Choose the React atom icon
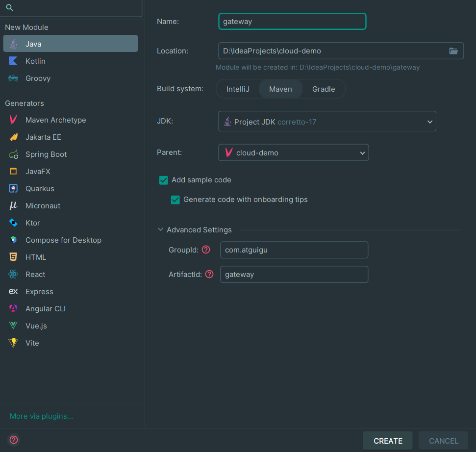476x452 pixels. click(13, 274)
